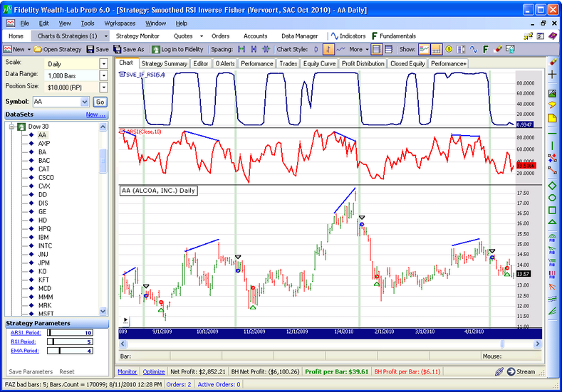This screenshot has height=392, width=562.
Task: Expand the Symbol combo box
Action: pos(85,102)
